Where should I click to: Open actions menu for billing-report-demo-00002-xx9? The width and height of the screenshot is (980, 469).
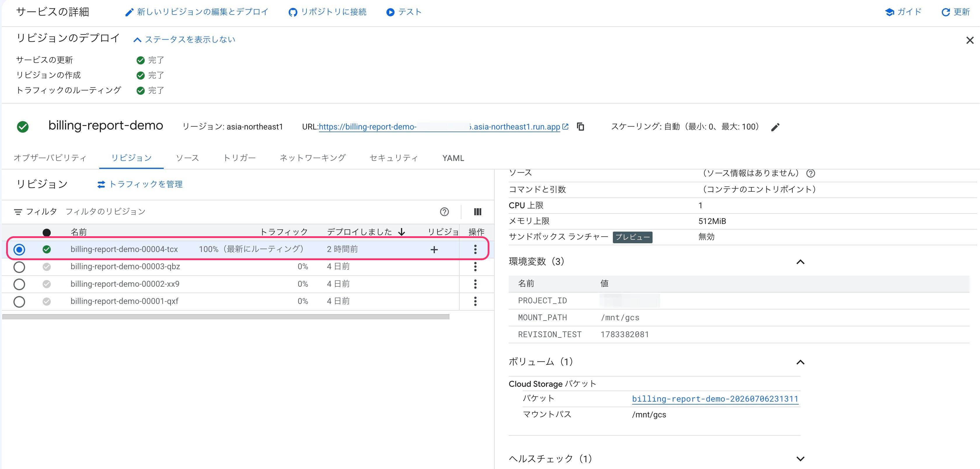tap(475, 284)
